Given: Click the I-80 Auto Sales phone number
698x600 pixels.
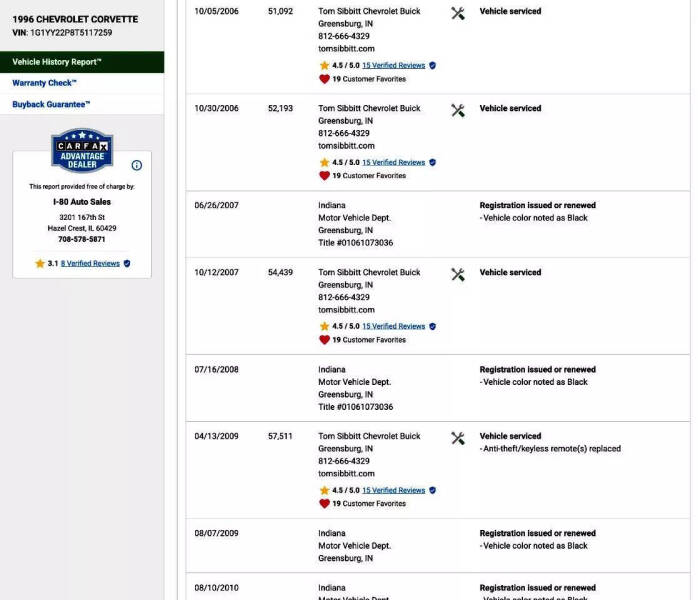Looking at the screenshot, I should [x=82, y=240].
